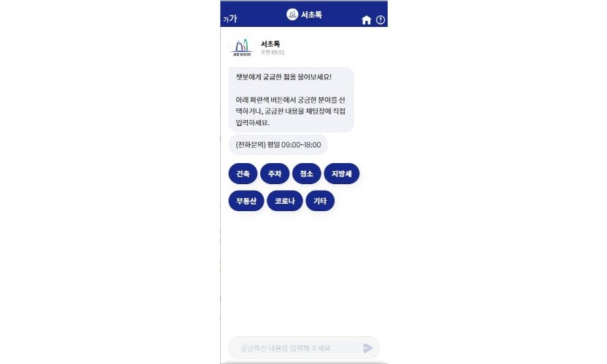Click the 오전 09:51 message timestamp
Image resolution: width=607 pixels, height=364 pixels.
pos(273,52)
